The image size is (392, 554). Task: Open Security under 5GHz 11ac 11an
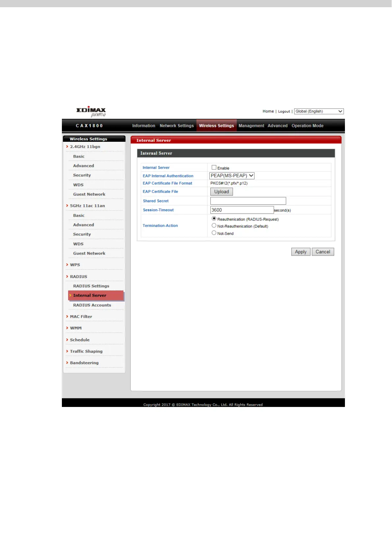82,235
